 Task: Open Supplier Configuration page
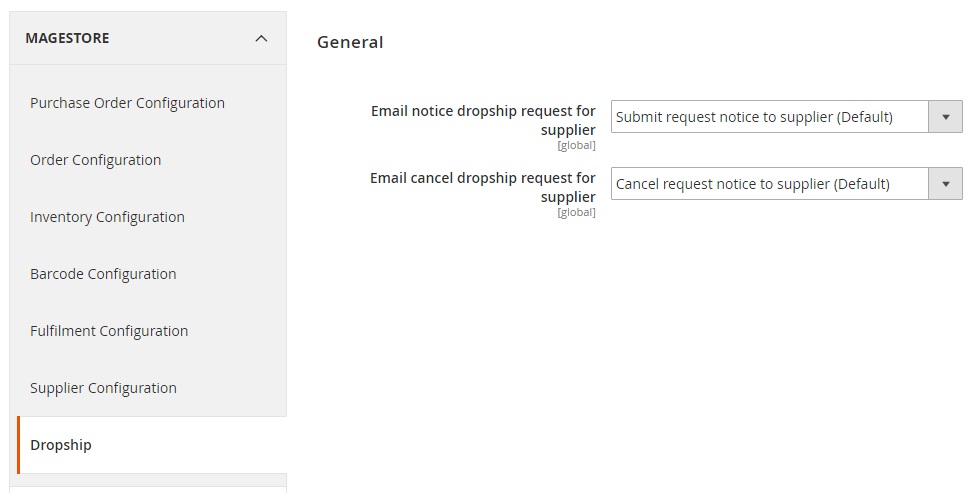pos(103,389)
